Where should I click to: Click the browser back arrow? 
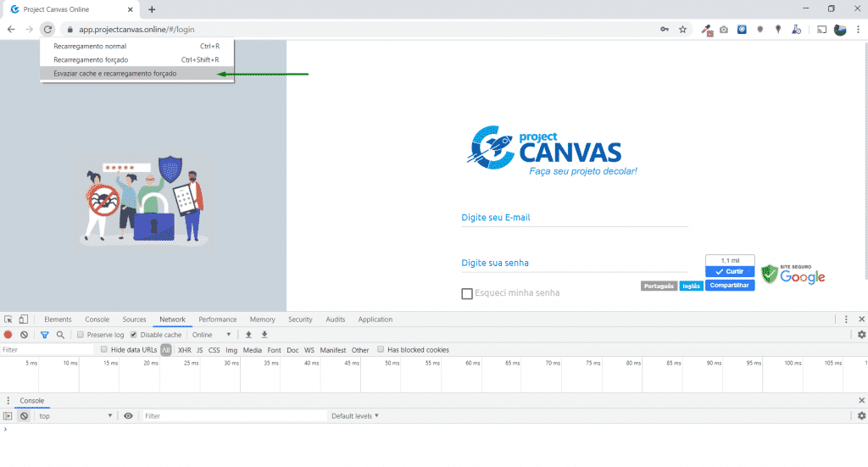tap(11, 30)
